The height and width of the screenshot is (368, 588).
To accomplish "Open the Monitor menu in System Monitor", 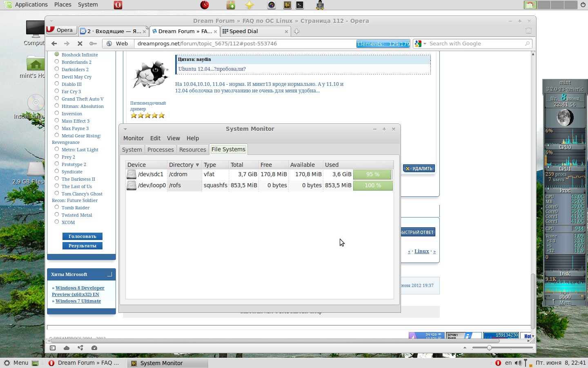I will pyautogui.click(x=134, y=138).
